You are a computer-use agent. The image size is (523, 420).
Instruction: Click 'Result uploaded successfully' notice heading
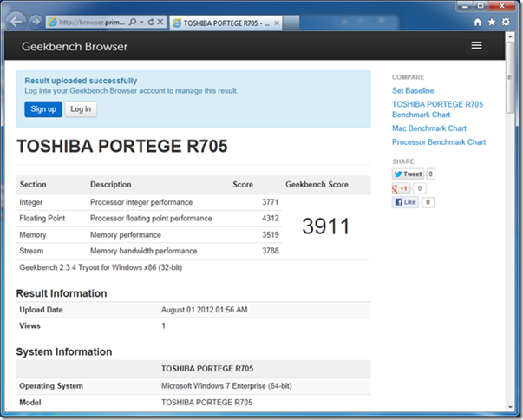pos(81,81)
